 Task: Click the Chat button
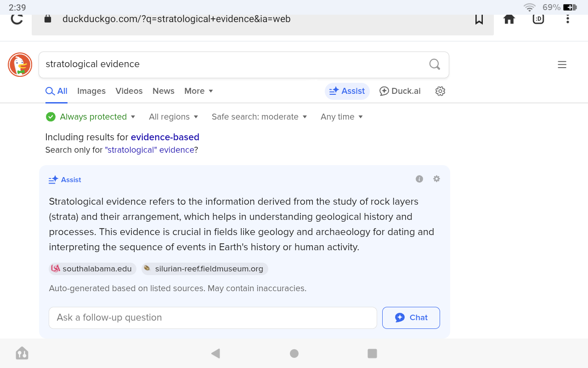(411, 318)
